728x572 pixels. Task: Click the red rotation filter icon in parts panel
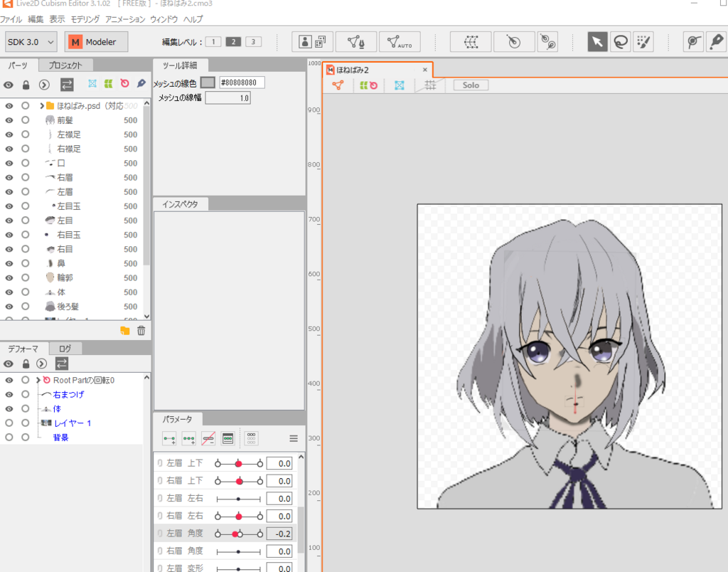coord(125,84)
